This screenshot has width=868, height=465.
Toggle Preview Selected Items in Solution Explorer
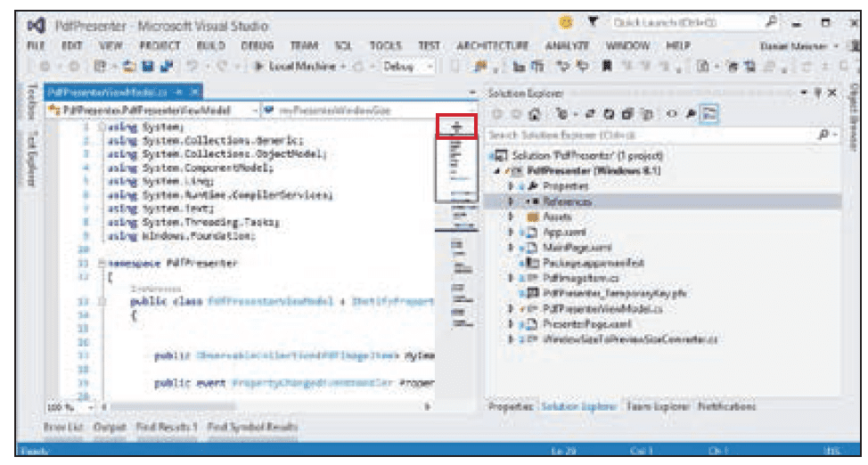coord(709,114)
